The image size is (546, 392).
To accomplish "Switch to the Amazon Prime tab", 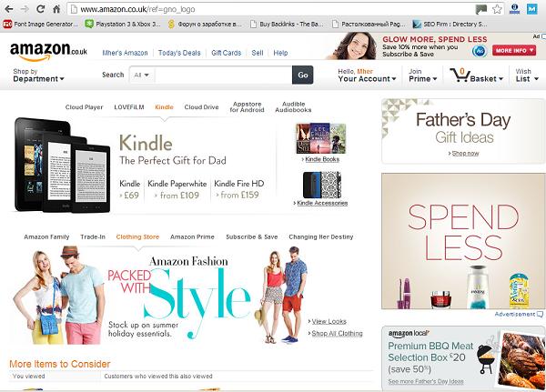I will (x=192, y=236).
